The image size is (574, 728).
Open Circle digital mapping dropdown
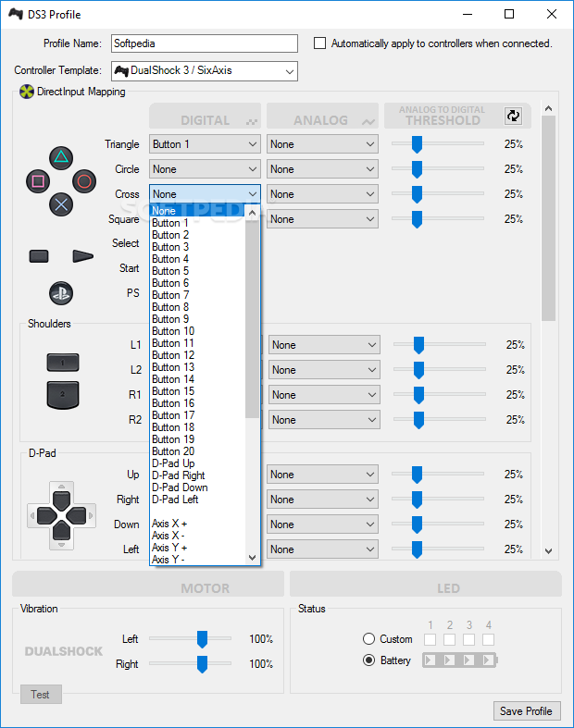[205, 169]
